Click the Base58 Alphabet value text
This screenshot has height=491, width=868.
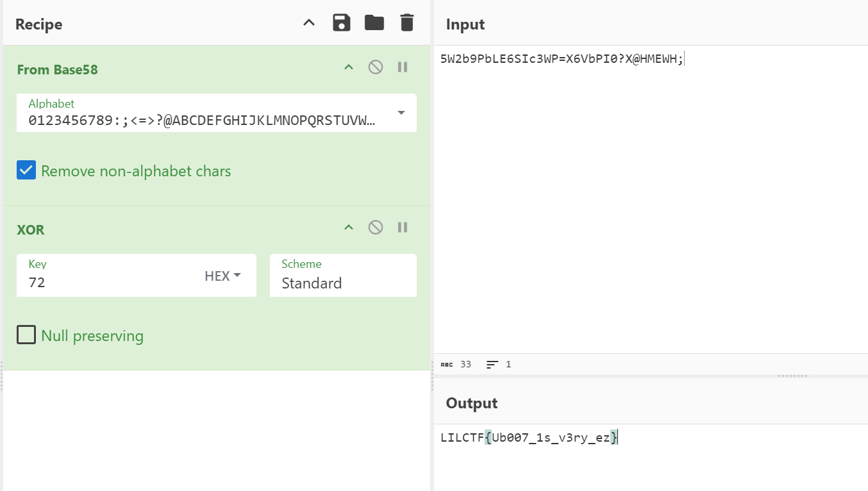(x=201, y=120)
